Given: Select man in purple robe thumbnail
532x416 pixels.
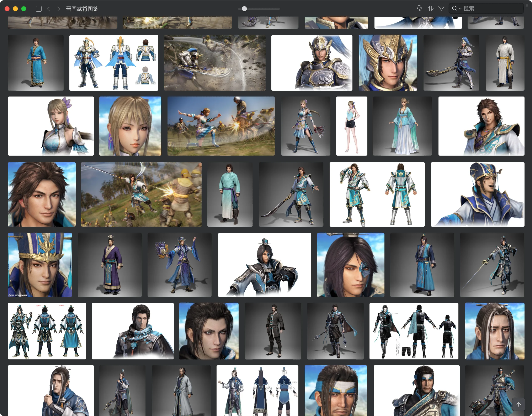Looking at the screenshot, I should pos(110,265).
